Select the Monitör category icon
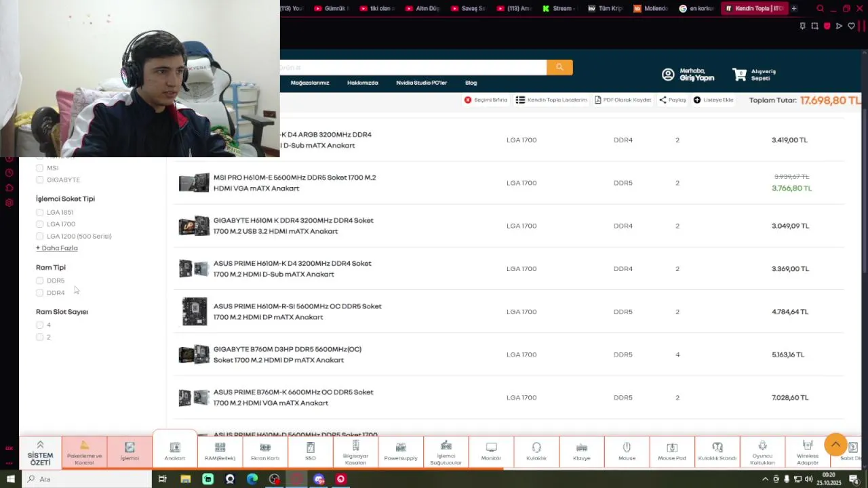Image resolution: width=868 pixels, height=488 pixels. click(492, 447)
